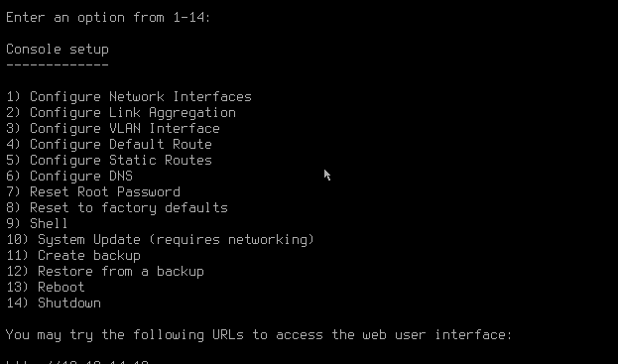Click the partially visible http URL line
Image resolution: width=618 pixels, height=364 pixels.
click(77, 362)
